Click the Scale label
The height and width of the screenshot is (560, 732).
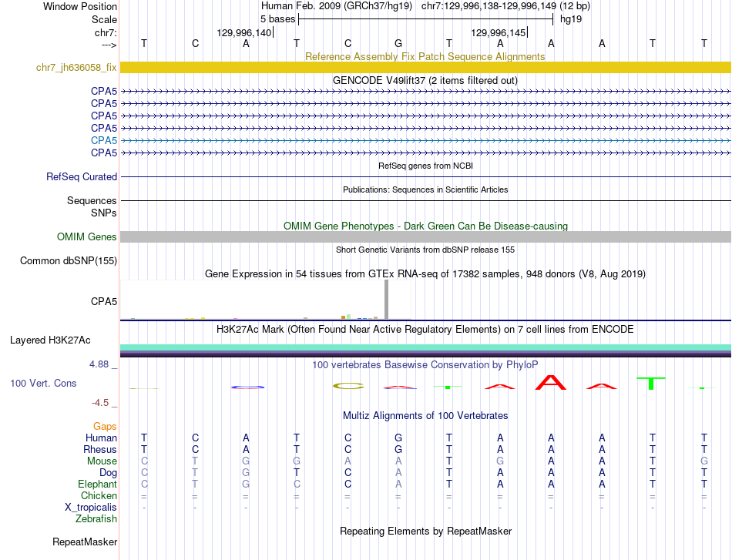coord(104,19)
